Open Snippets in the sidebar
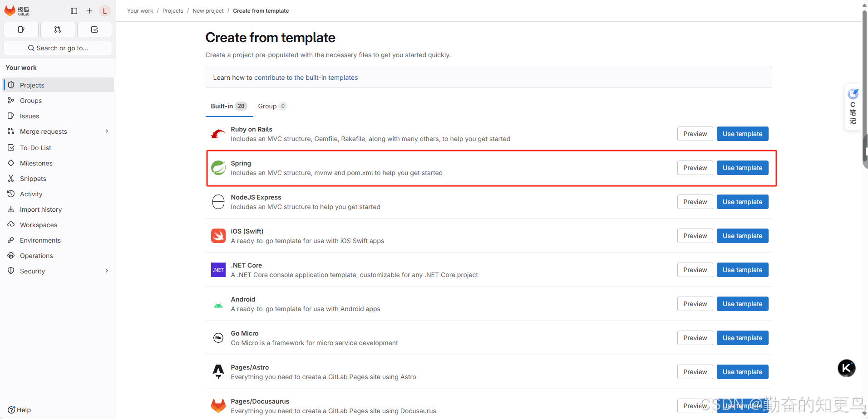868x419 pixels. [59, 178]
